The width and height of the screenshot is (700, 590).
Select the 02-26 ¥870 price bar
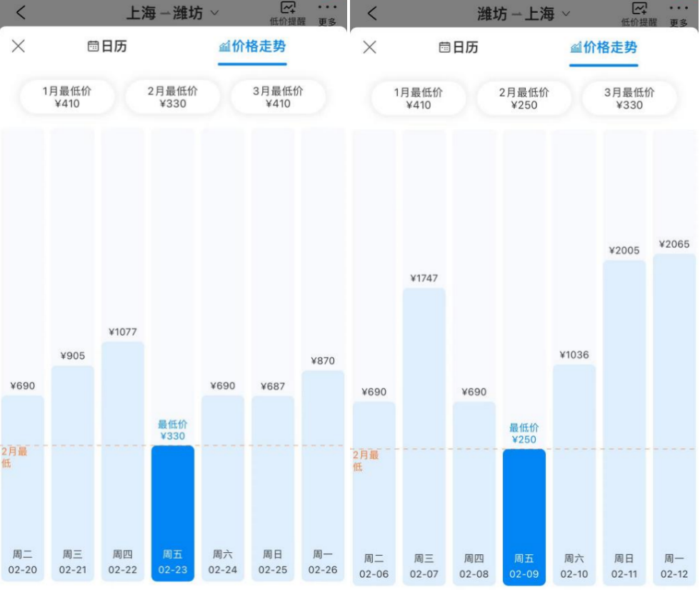(323, 476)
